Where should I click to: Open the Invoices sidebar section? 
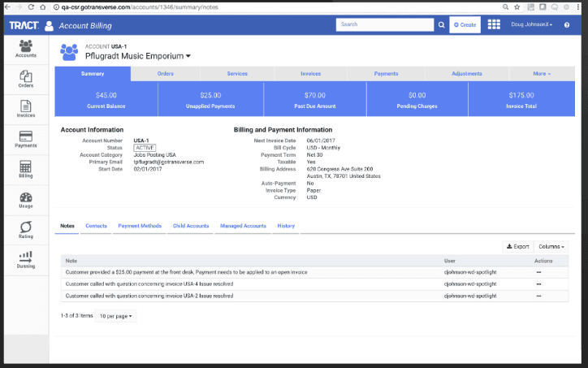[x=25, y=109]
